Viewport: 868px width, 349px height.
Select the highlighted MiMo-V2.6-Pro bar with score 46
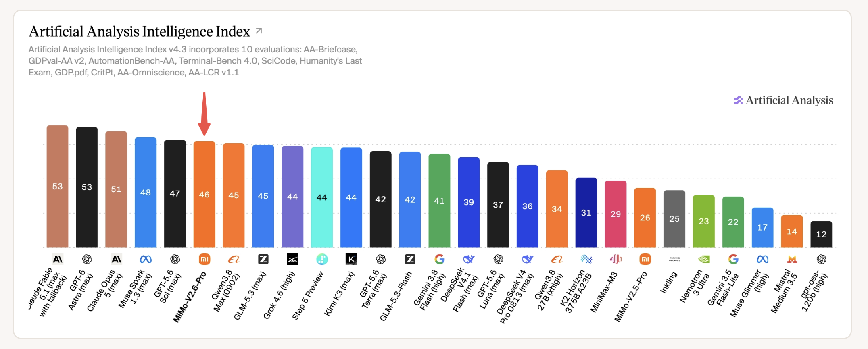(204, 194)
